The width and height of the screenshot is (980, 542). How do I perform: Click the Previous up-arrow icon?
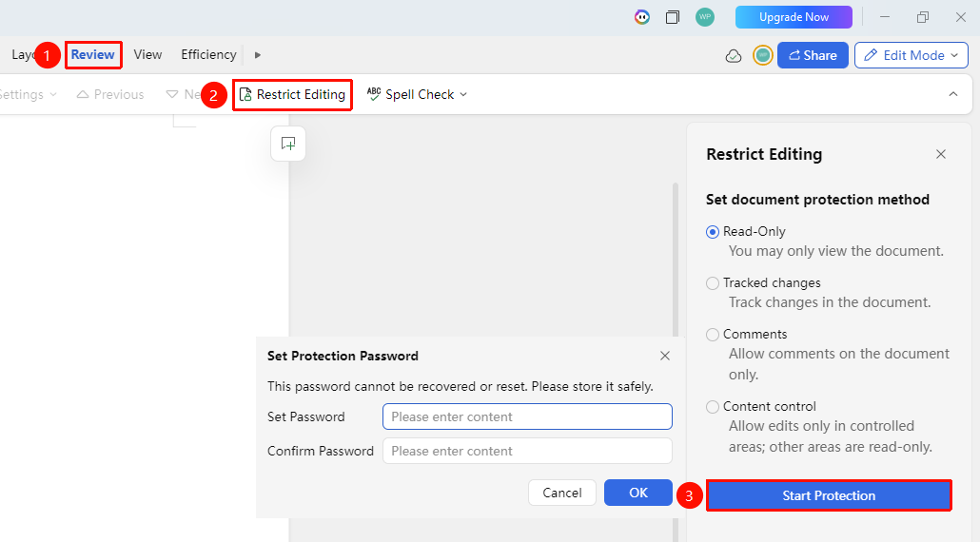83,94
